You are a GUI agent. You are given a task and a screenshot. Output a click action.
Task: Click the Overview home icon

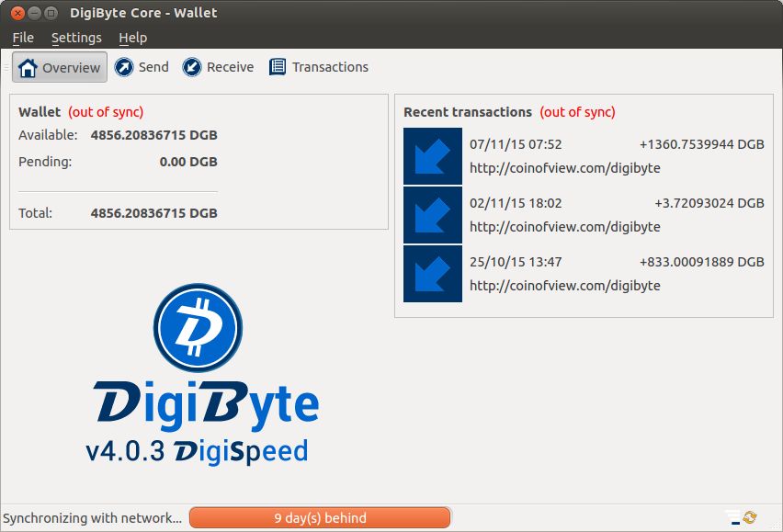(x=28, y=66)
